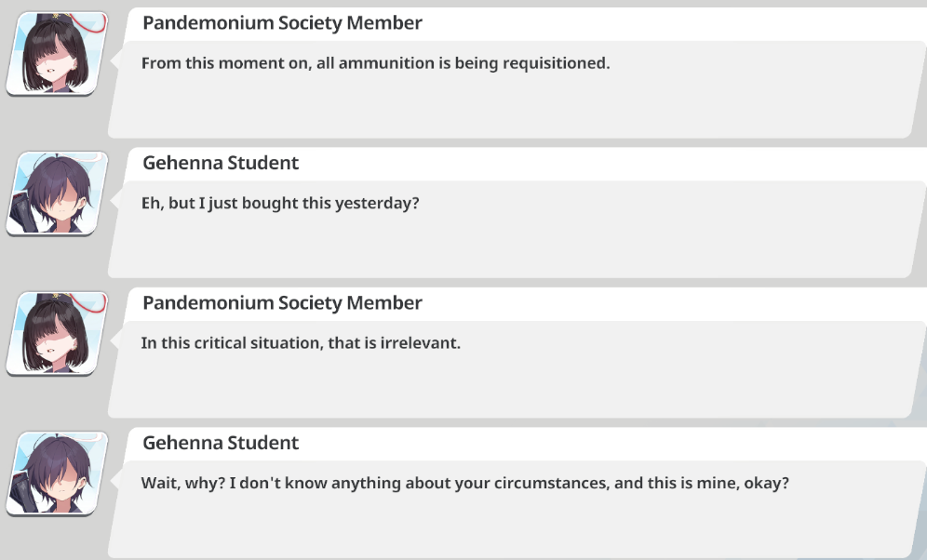Click bubble pointer beside 'bought this yesterday' message
The height and width of the screenshot is (560, 927).
[x=114, y=200]
